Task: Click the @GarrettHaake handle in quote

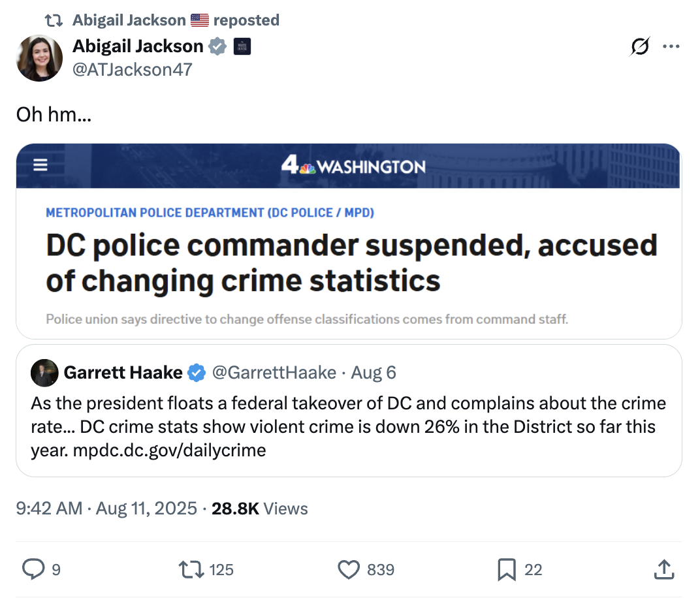Action: pyautogui.click(x=274, y=373)
